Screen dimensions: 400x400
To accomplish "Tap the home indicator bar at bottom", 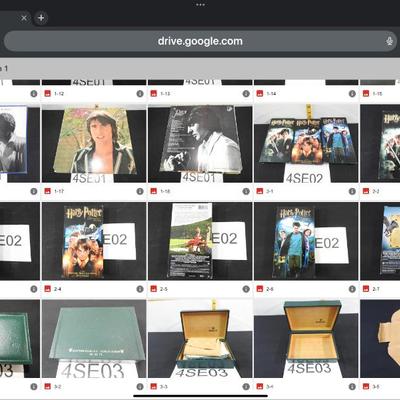I will click(x=200, y=396).
